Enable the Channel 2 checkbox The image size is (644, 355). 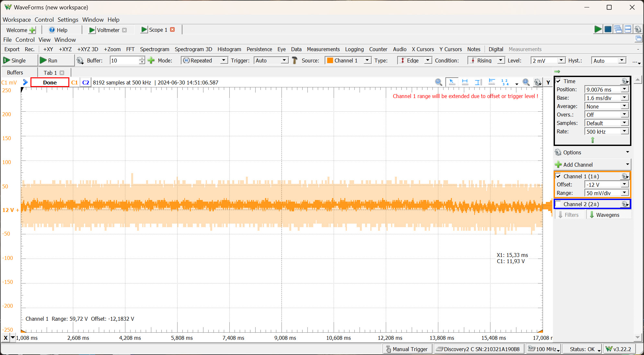(558, 204)
